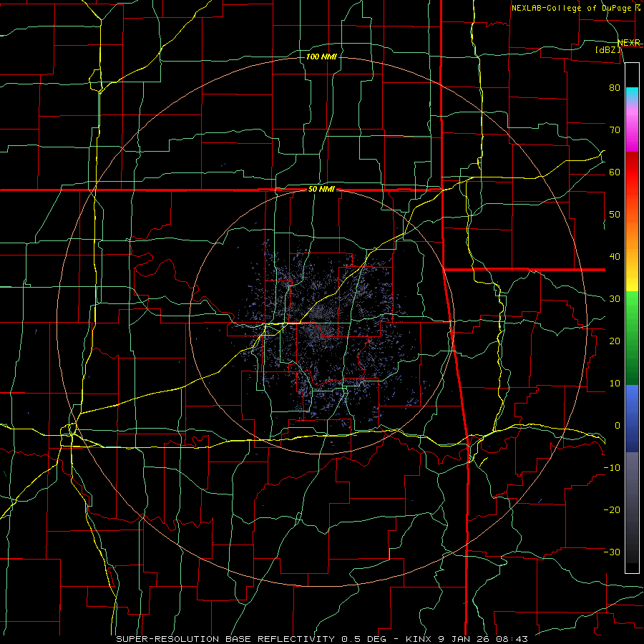Click the 100 NMI range ring label

(x=321, y=57)
